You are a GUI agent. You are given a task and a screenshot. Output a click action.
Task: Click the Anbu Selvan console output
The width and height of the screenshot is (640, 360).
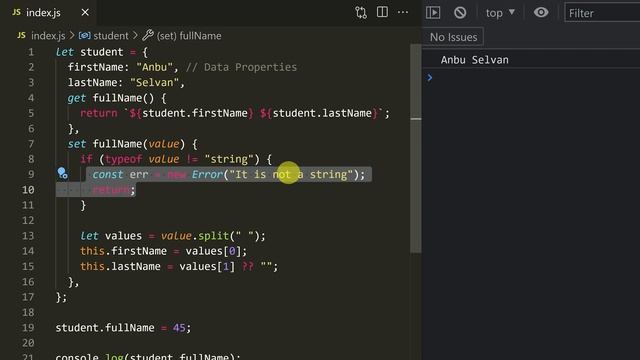pos(474,60)
